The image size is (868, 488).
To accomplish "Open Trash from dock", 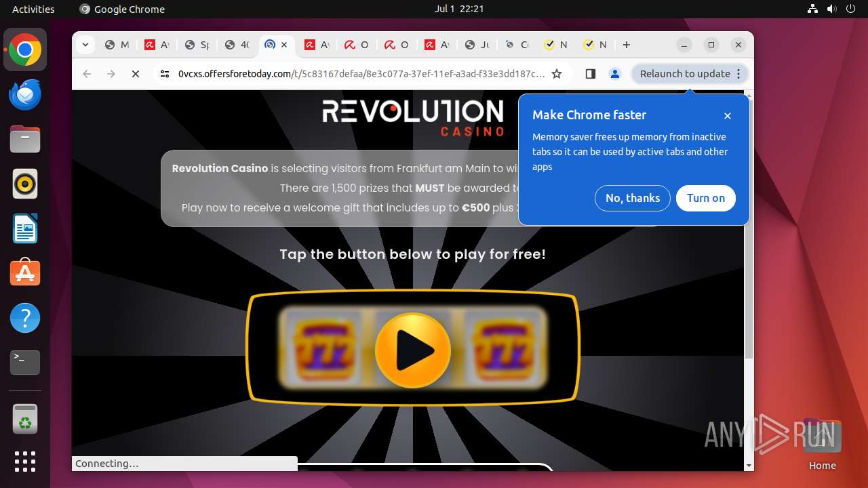I will [x=25, y=420].
